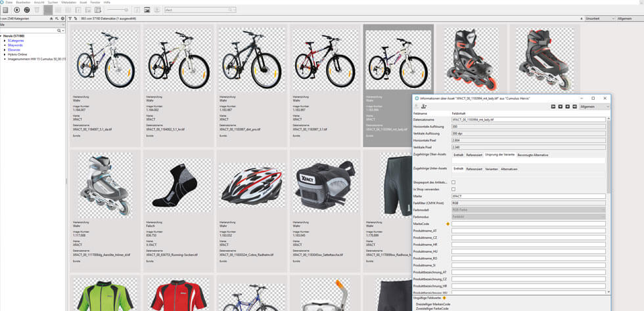This screenshot has height=311, width=644.
Task: Tick the In Shop verwenden checkbox
Action: [x=453, y=189]
